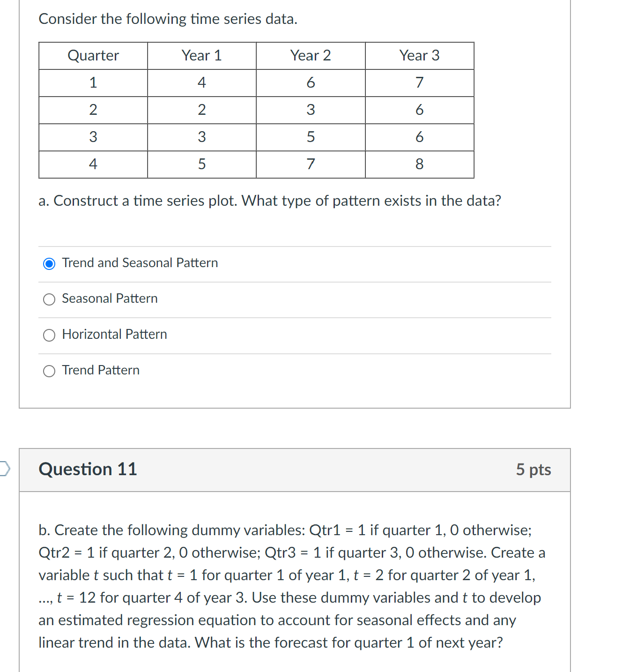The height and width of the screenshot is (672, 622).
Task: Select quarter 3 row in the table
Action: click(x=93, y=137)
